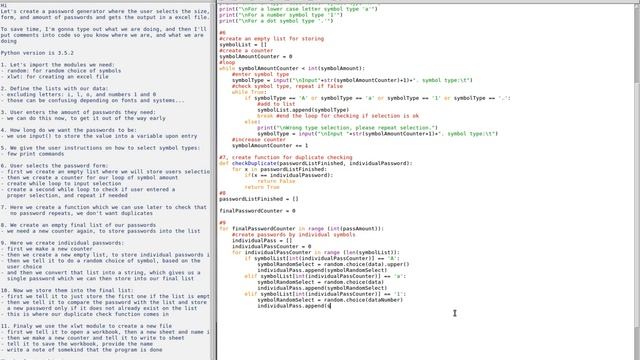The image size is (640, 360).
Task: Click the print line for lower case letter 'a'
Action: coord(298,9)
